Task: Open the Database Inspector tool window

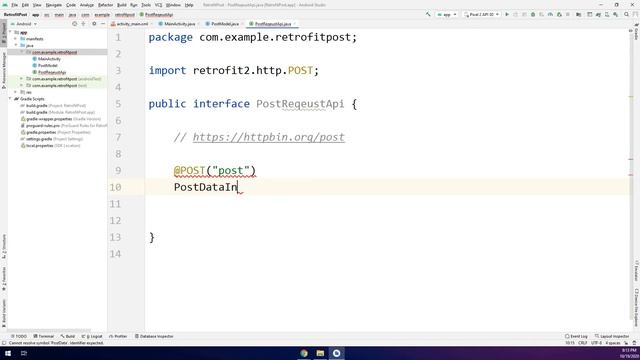Action: tap(154, 336)
